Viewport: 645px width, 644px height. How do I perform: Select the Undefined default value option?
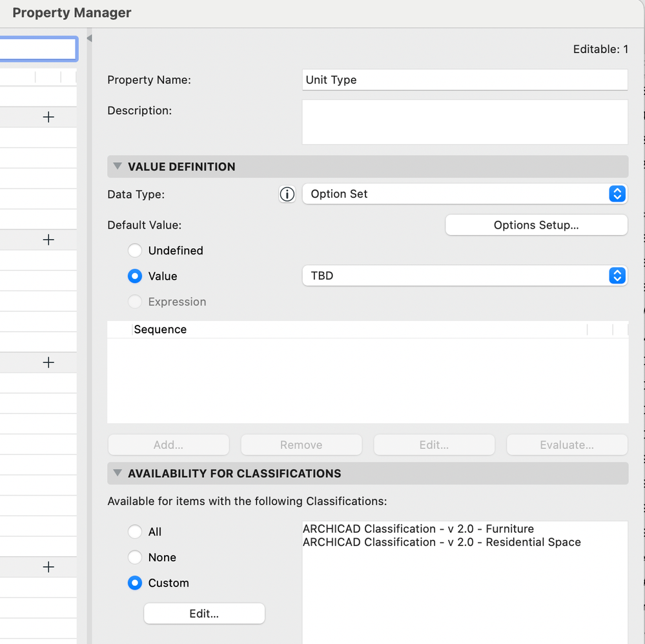point(135,251)
